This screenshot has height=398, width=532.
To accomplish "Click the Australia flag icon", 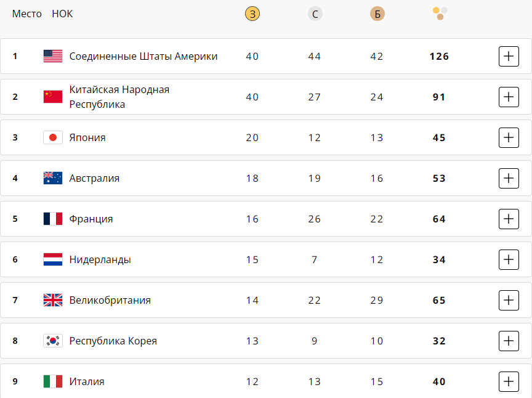I will point(53,178).
